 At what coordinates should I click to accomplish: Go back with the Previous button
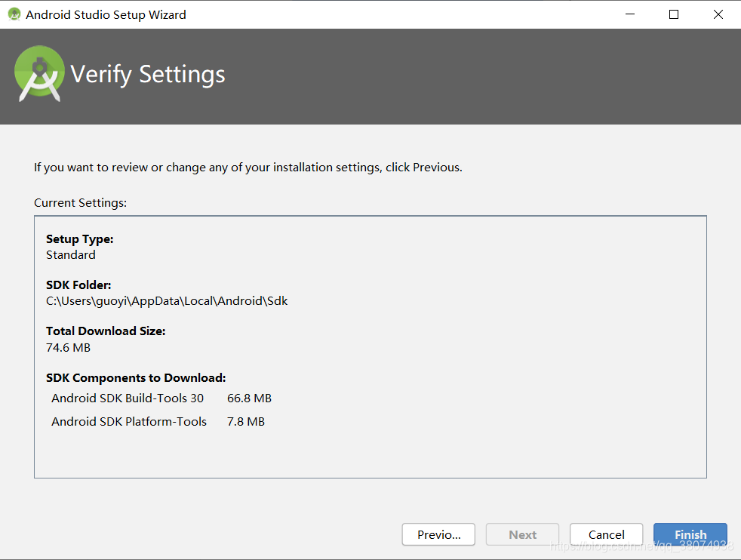pyautogui.click(x=438, y=534)
